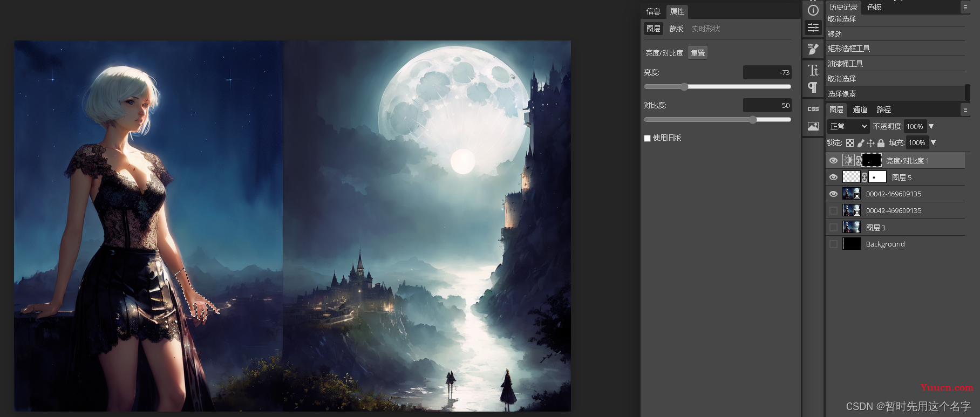Click the 亮度 brightness slider handle

pos(684,87)
